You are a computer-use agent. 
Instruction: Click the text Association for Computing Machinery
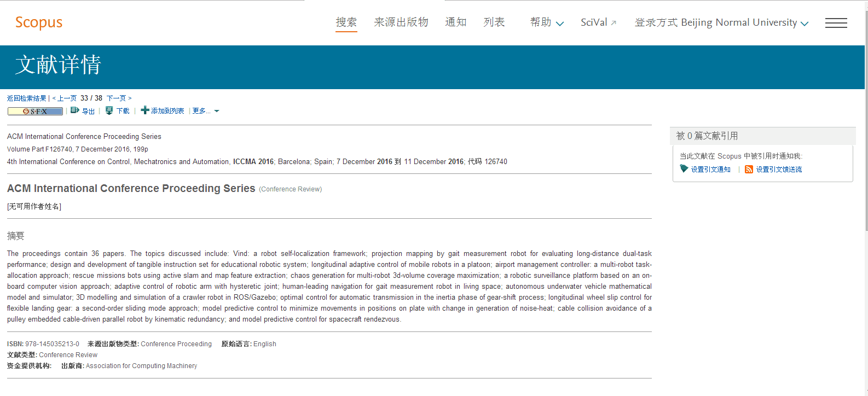coord(141,366)
